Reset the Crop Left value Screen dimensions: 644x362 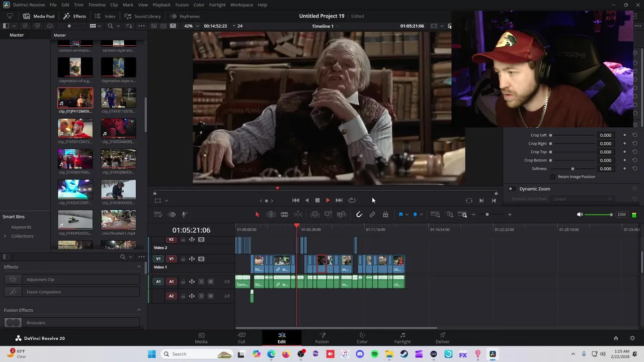pos(635,135)
